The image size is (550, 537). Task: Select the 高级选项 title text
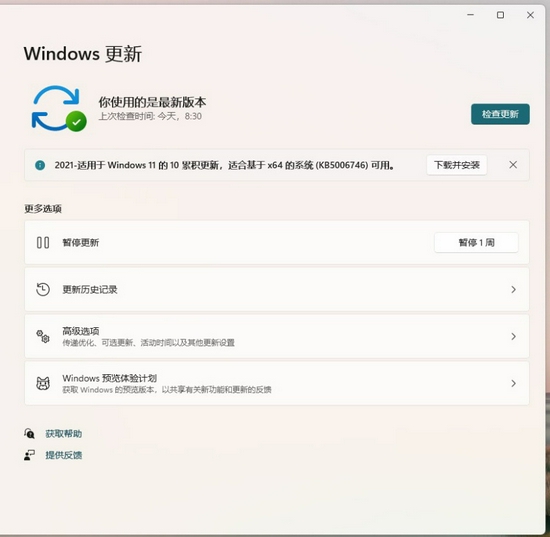[x=81, y=331]
